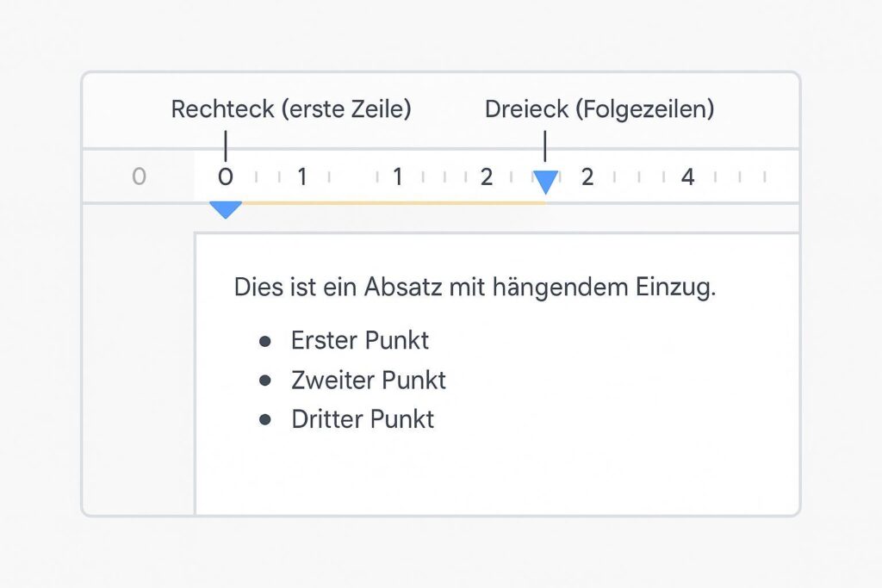Click the callout line under the Rechteck label
882x588 pixels.
[x=226, y=145]
